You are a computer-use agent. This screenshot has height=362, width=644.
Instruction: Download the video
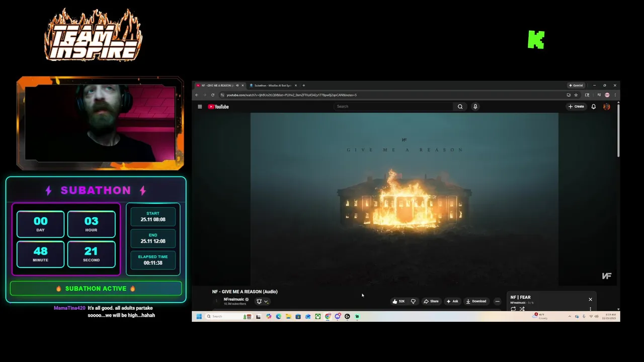tap(476, 301)
